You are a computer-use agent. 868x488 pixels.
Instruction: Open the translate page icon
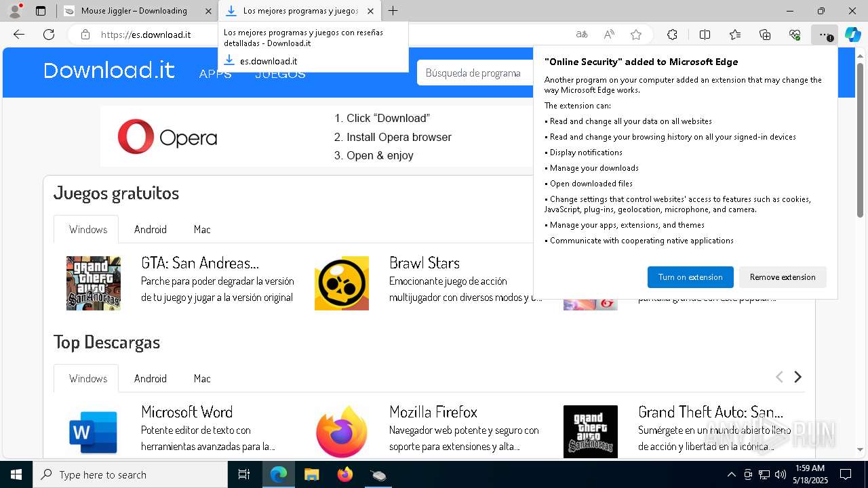coord(581,35)
